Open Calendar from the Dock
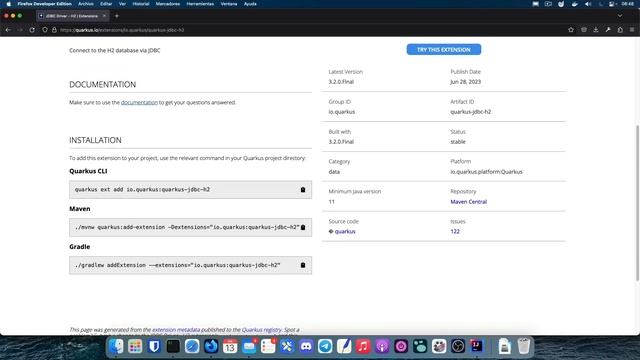640x360 pixels. pyautogui.click(x=230, y=347)
